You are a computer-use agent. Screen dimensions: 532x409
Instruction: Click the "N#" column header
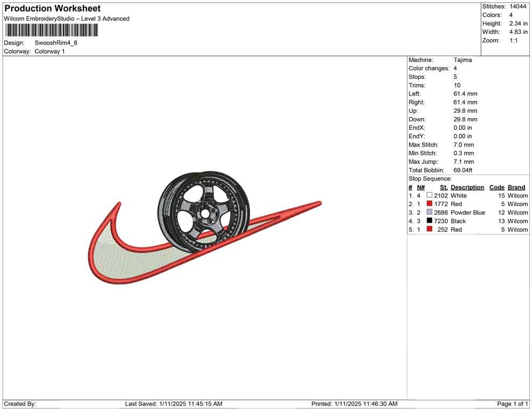point(421,187)
